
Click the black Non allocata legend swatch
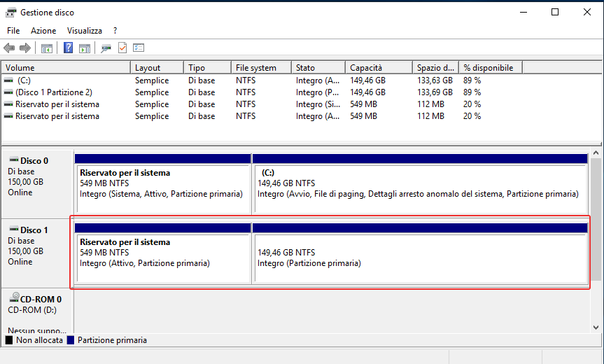point(9,340)
